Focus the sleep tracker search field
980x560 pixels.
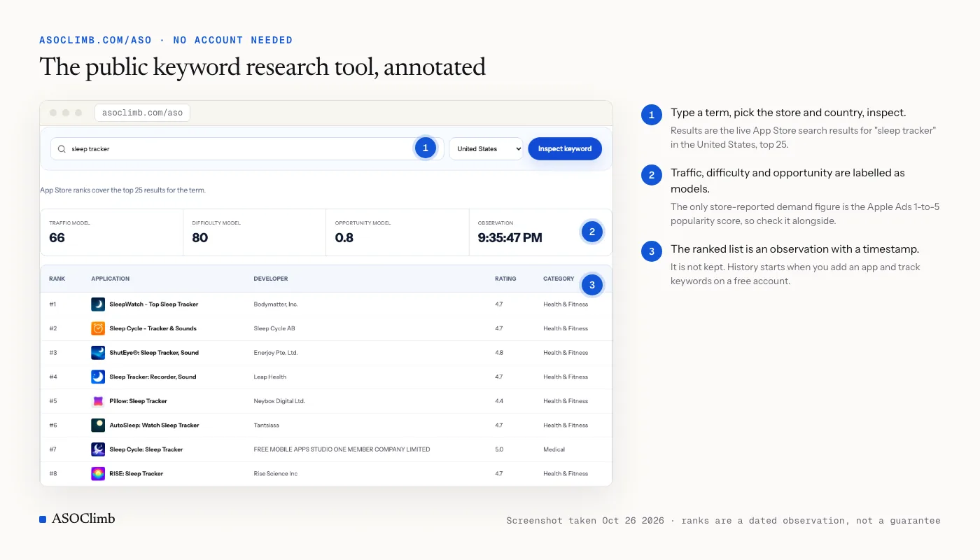pyautogui.click(x=247, y=149)
